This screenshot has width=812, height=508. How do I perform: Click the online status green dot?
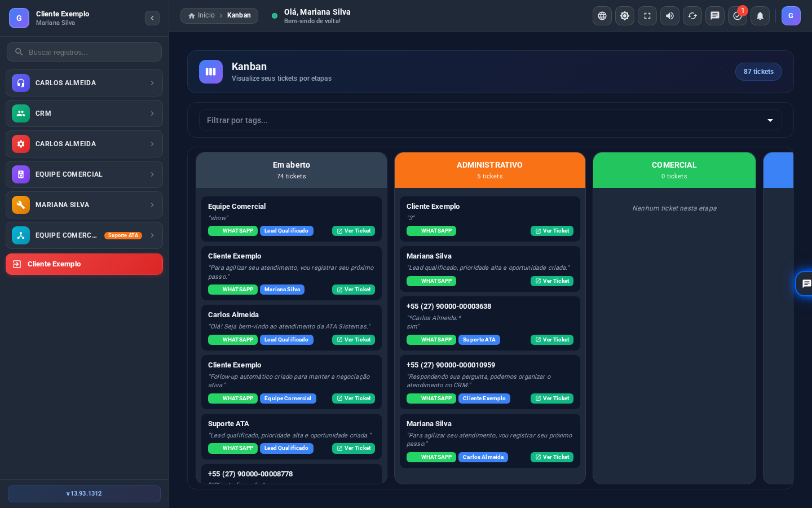(x=275, y=16)
